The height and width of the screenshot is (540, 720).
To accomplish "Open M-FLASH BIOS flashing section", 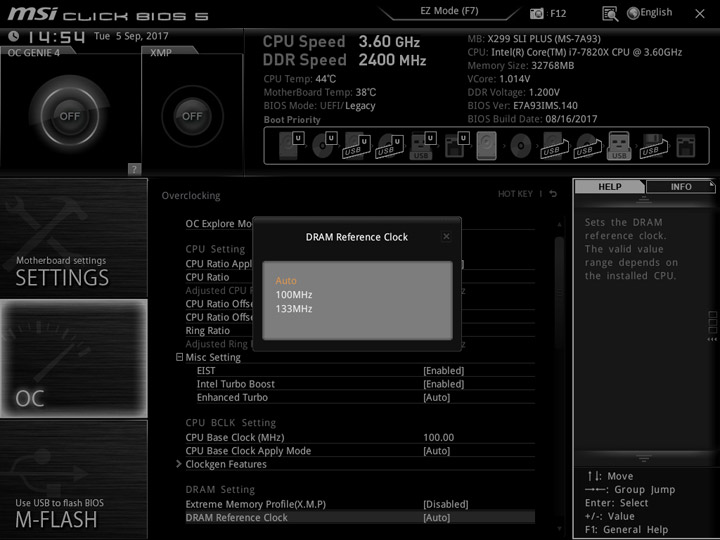I will click(x=74, y=479).
